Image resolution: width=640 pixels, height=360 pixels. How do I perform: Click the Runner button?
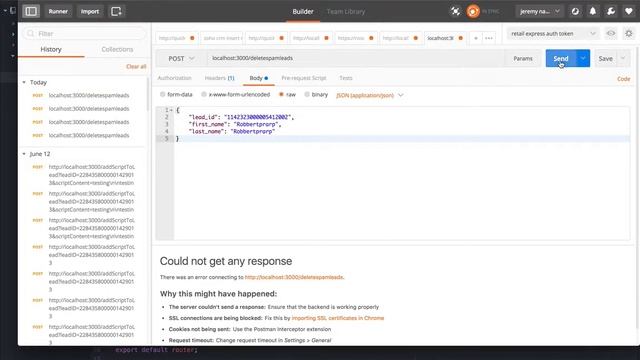[58, 11]
